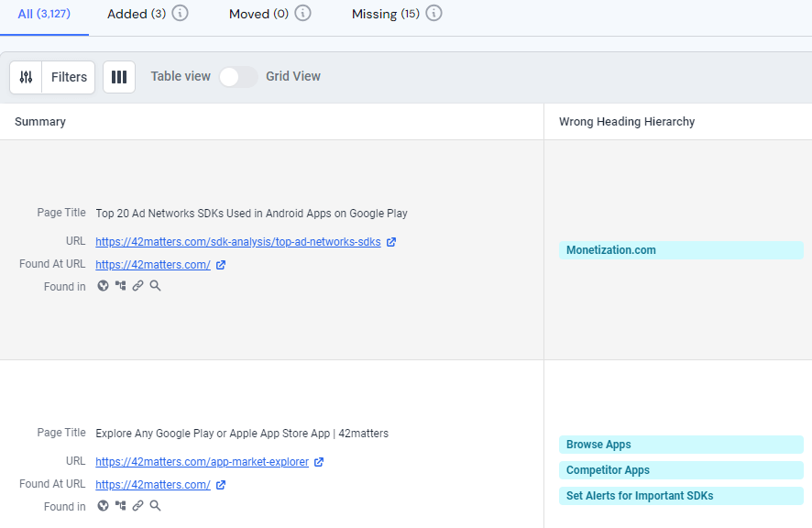
Task: Click the filter sliders icon
Action: [26, 77]
